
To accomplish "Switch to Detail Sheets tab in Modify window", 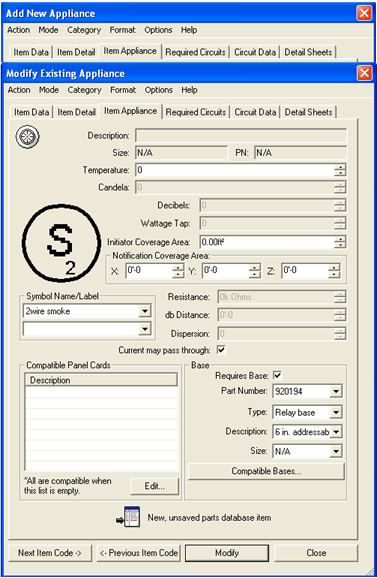I will coord(308,112).
